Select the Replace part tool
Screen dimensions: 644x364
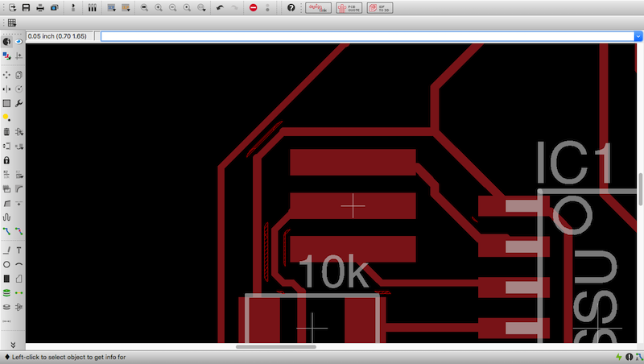coord(19,146)
